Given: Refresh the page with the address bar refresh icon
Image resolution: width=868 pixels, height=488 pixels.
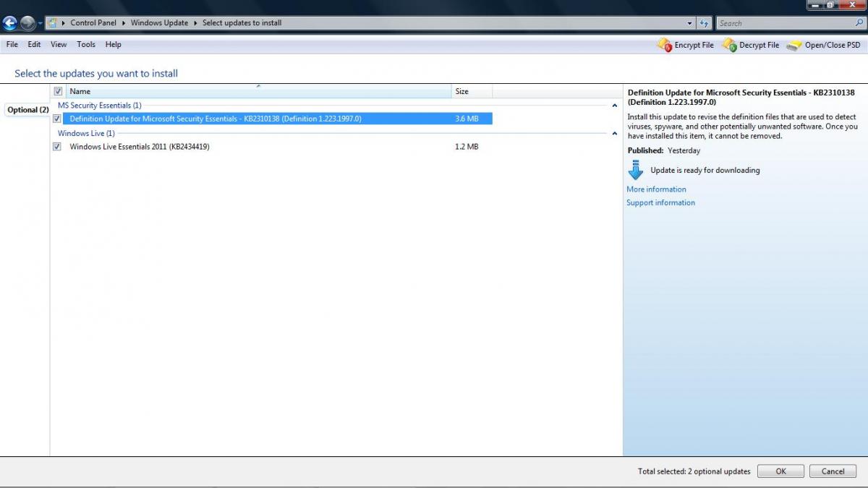Looking at the screenshot, I should [704, 23].
